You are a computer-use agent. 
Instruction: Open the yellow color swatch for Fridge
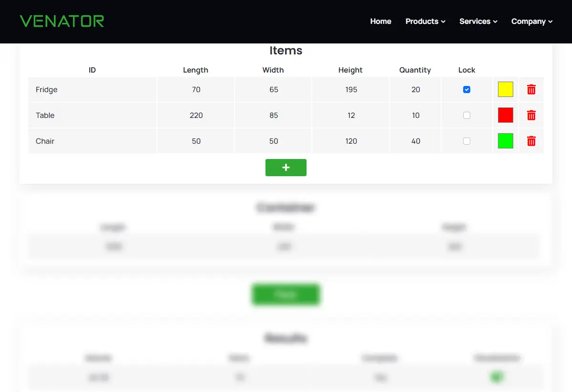point(505,89)
